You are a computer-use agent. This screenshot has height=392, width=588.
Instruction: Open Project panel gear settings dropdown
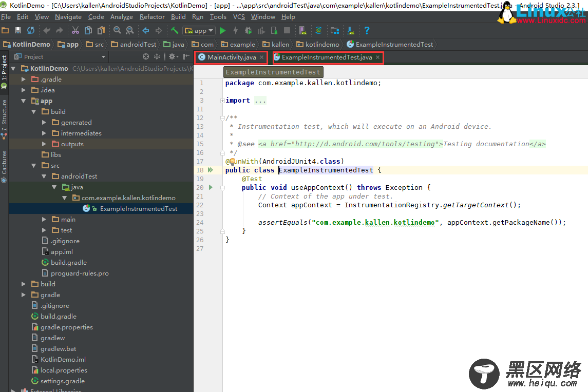(173, 56)
